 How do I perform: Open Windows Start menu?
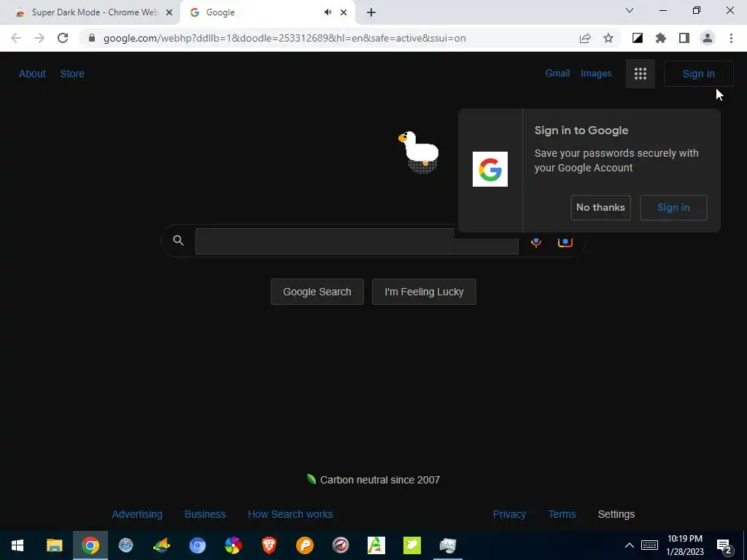pyautogui.click(x=18, y=545)
